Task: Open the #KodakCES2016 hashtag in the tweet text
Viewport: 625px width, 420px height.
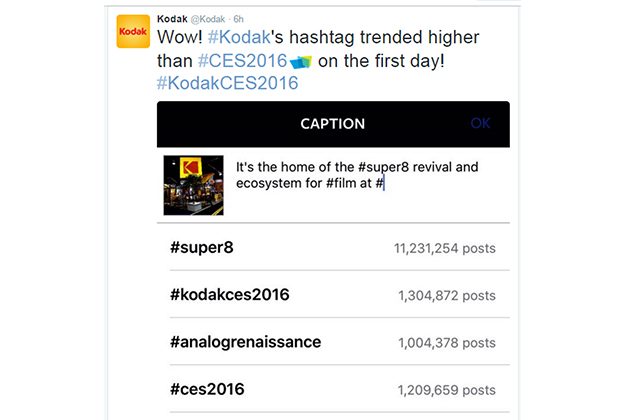Action: click(227, 84)
